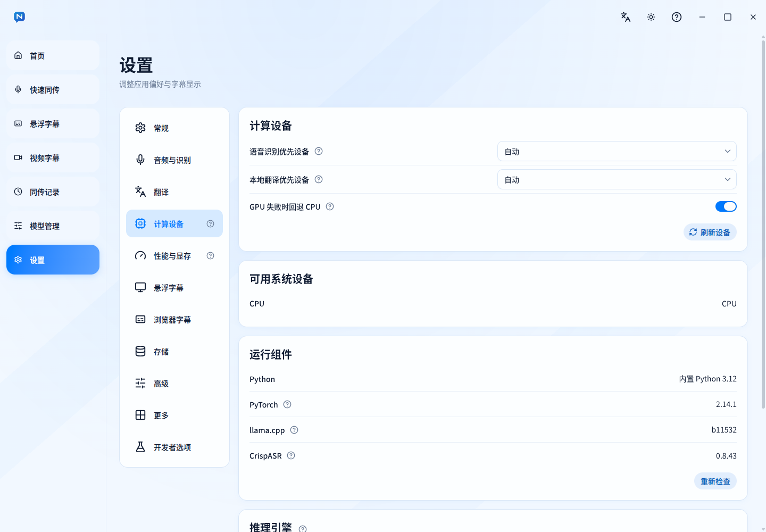Click help icon beside 推理引擎 heading
This screenshot has width=766, height=532.
(303, 528)
